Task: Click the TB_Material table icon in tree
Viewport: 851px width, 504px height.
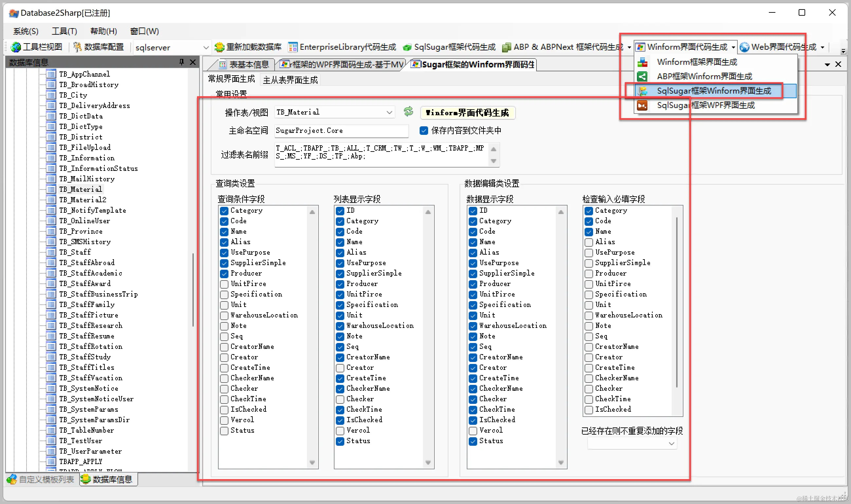Action: (x=51, y=189)
